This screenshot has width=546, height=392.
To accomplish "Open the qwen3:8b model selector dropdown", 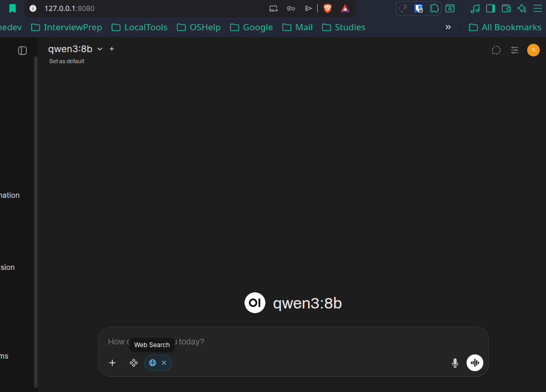I will point(75,49).
